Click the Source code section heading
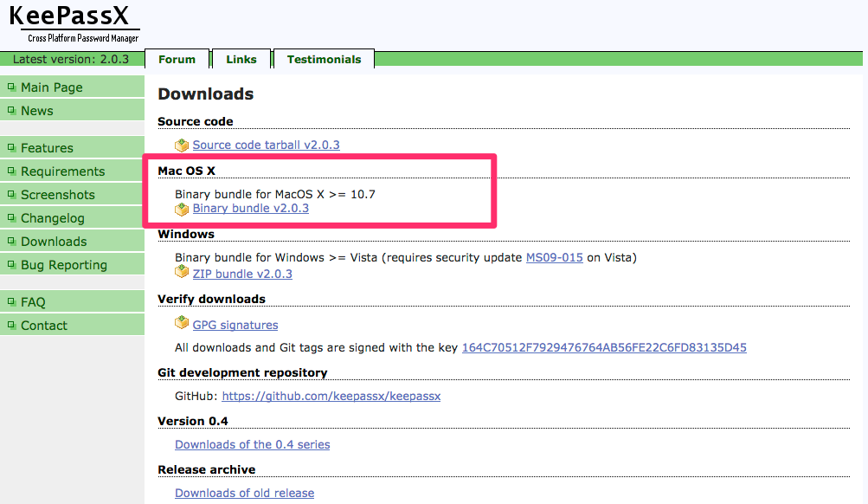This screenshot has height=504, width=868. 196,121
